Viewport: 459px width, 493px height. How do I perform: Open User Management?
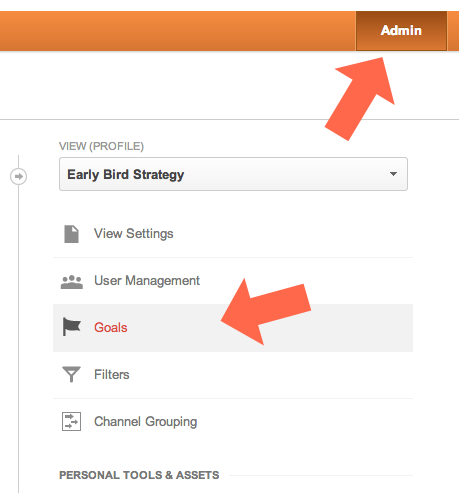tap(147, 281)
